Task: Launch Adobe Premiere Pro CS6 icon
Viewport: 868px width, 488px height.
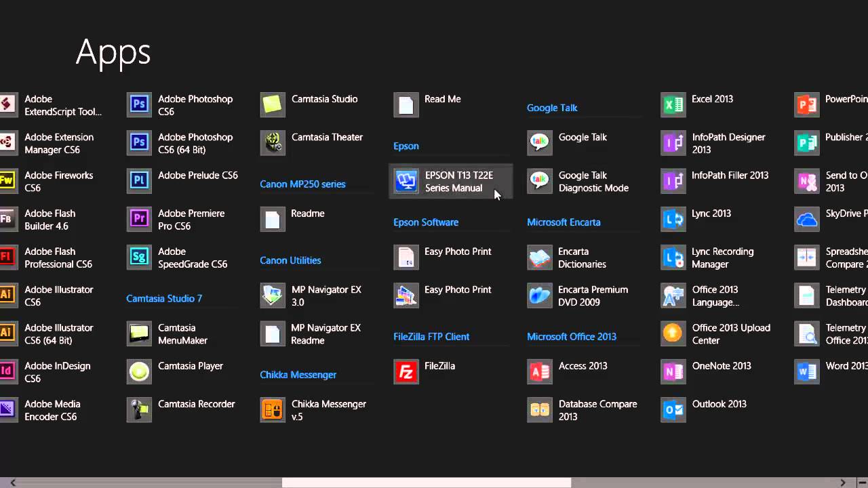Action: 139,219
